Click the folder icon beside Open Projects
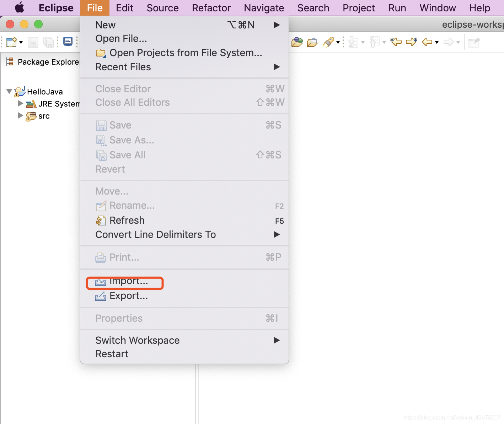Screen dimensions: 504x424 [101, 53]
